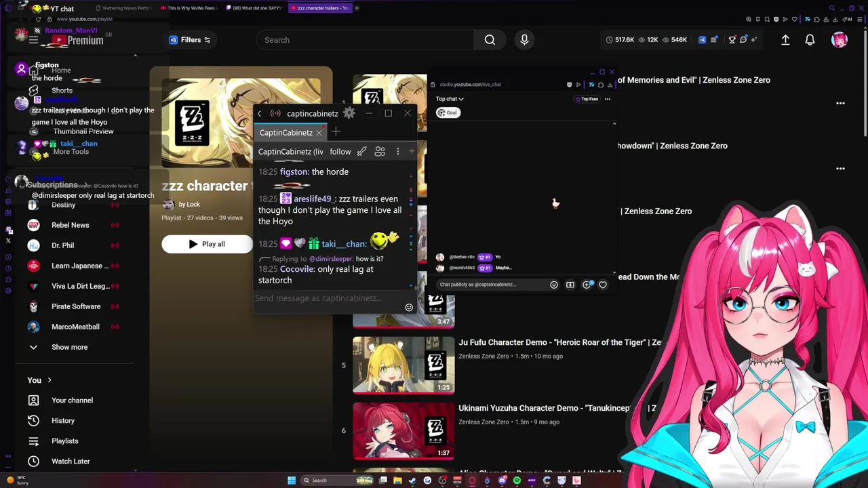Open the Ju Fufu Character Demo title link
Screen dimensions: 868x488
(559, 342)
